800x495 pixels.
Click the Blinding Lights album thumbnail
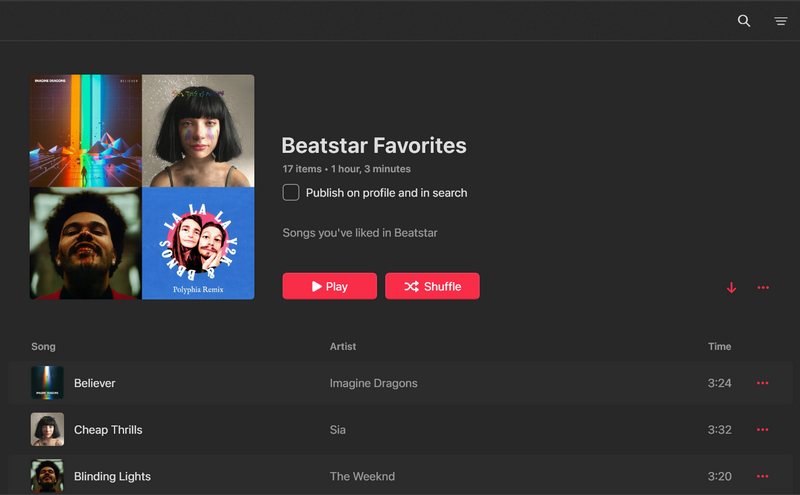click(x=47, y=476)
